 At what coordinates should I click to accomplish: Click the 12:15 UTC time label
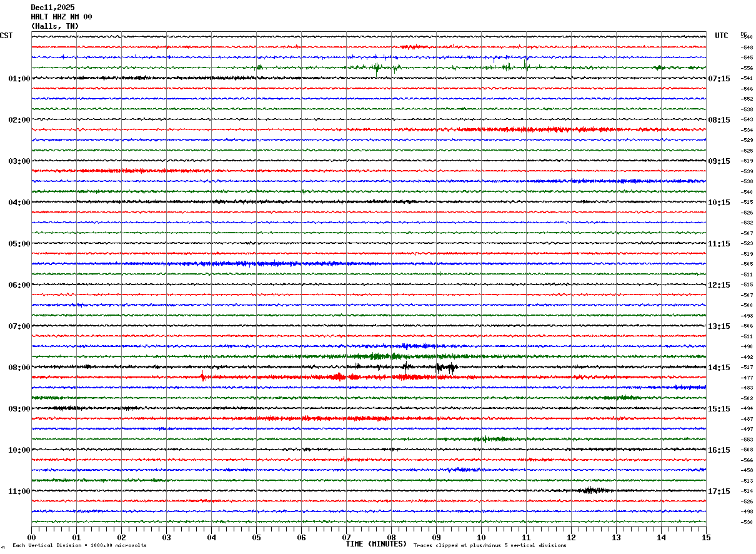tap(719, 285)
